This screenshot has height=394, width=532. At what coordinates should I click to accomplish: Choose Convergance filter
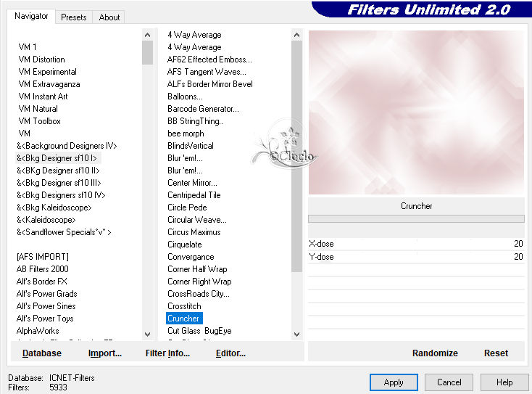pos(191,257)
